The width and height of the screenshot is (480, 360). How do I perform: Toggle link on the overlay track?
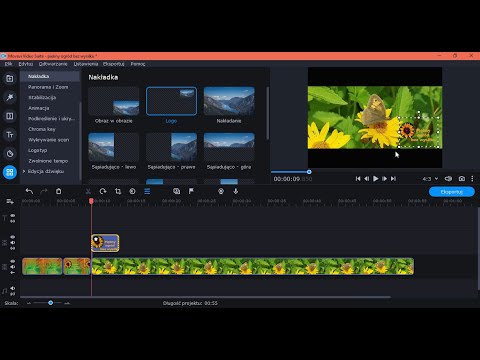click(13, 248)
